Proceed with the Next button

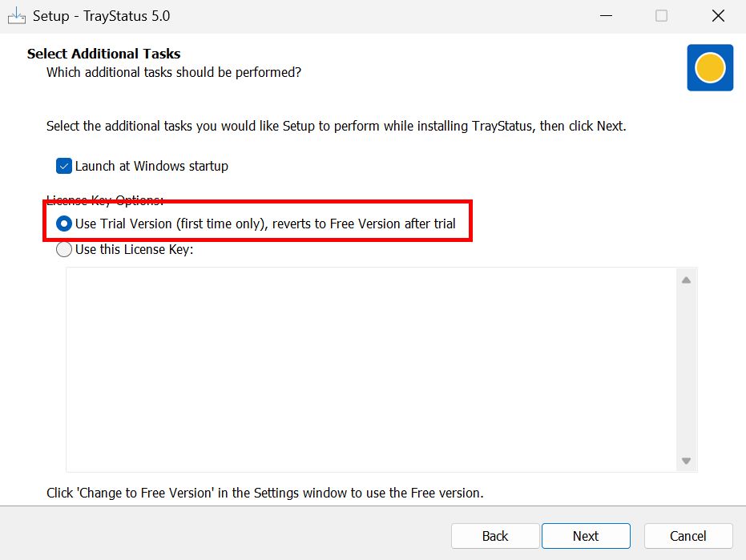[x=586, y=536]
